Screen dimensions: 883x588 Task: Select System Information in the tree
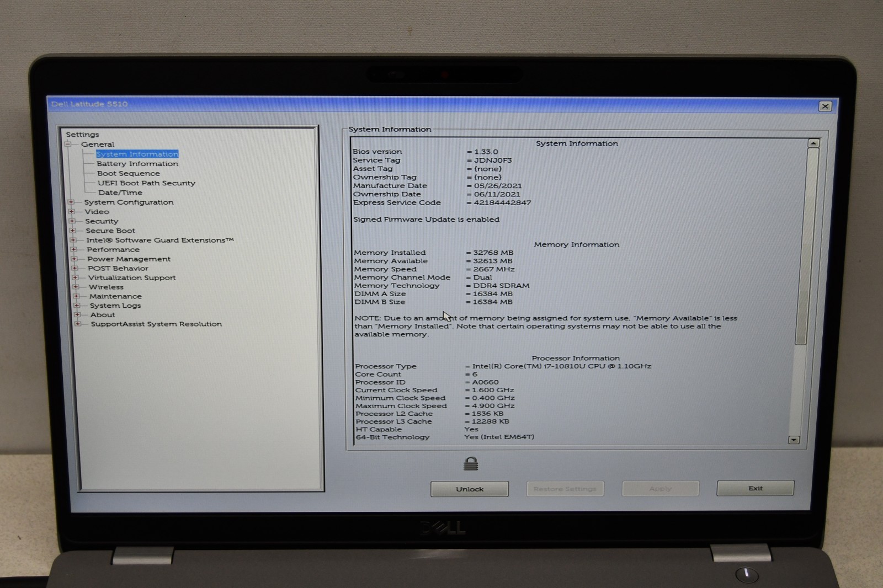(x=137, y=154)
